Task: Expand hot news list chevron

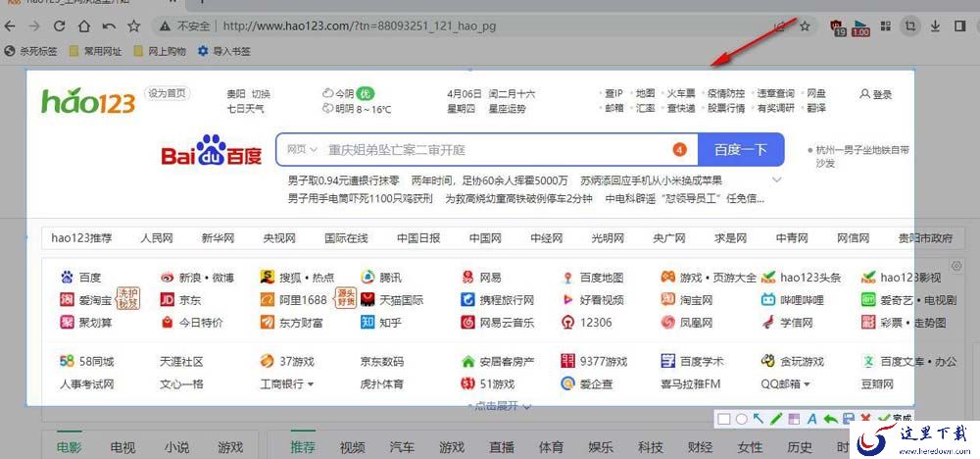Action: [777, 180]
